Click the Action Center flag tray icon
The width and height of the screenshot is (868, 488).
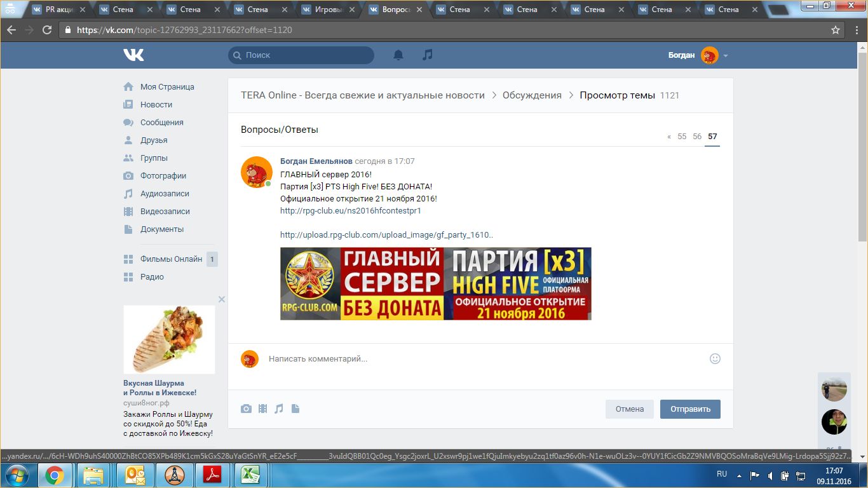click(x=755, y=475)
